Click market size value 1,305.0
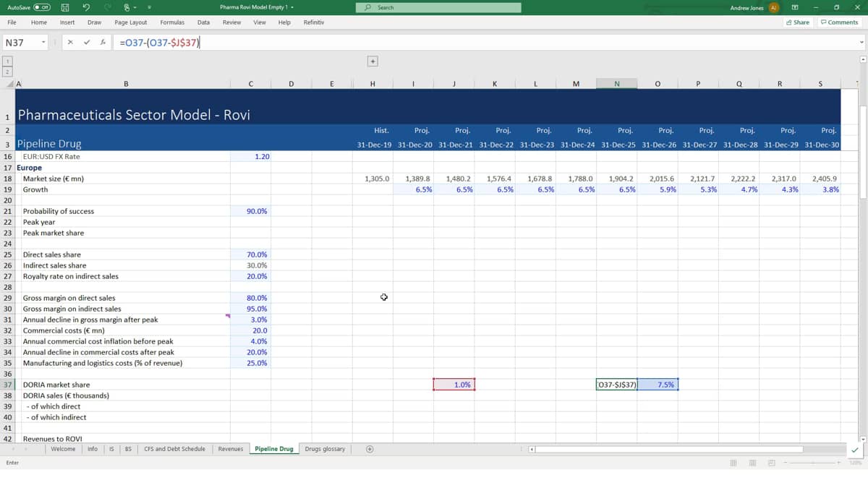 point(373,178)
